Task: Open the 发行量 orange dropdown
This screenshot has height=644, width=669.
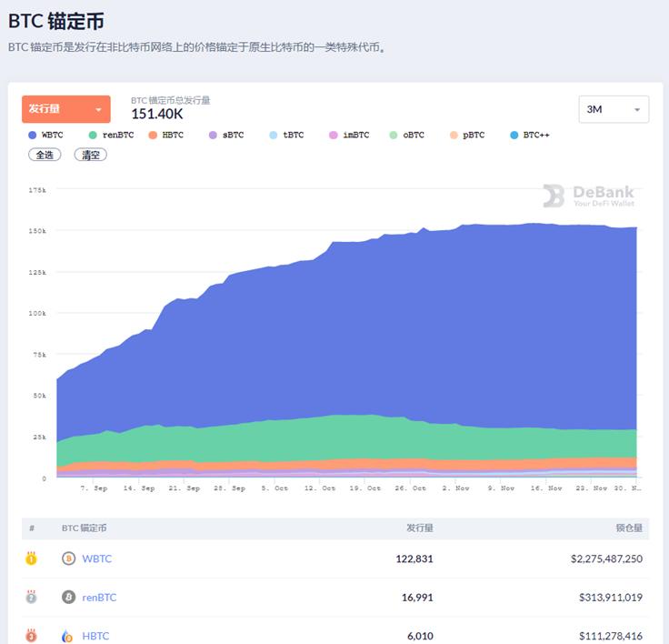Action: click(x=66, y=109)
